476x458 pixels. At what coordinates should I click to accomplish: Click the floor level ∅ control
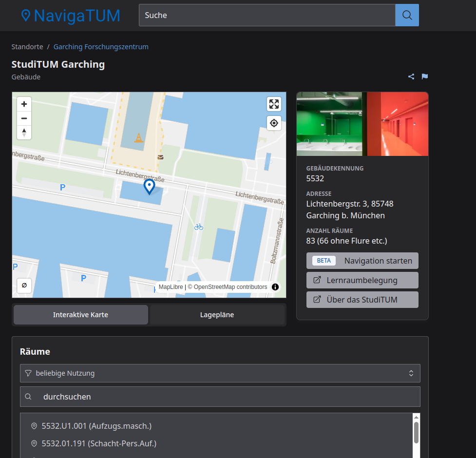(x=24, y=286)
